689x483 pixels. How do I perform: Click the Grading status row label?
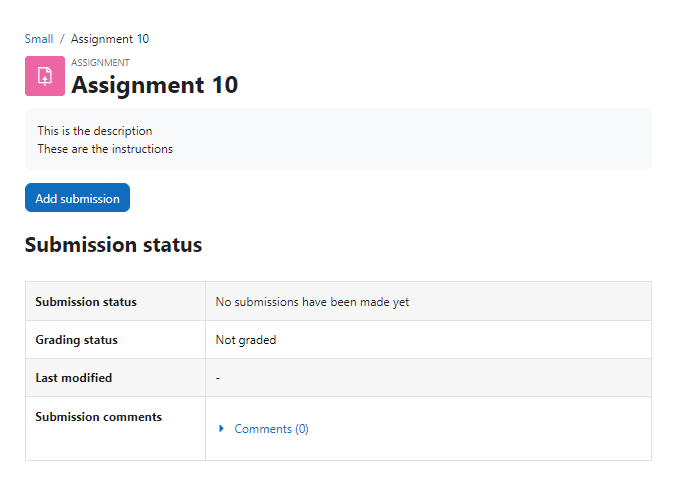[76, 340]
